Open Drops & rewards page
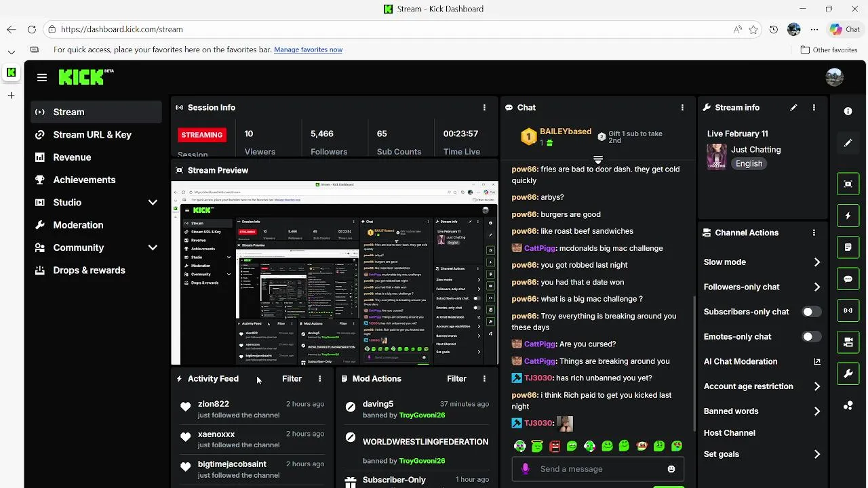 click(x=96, y=270)
